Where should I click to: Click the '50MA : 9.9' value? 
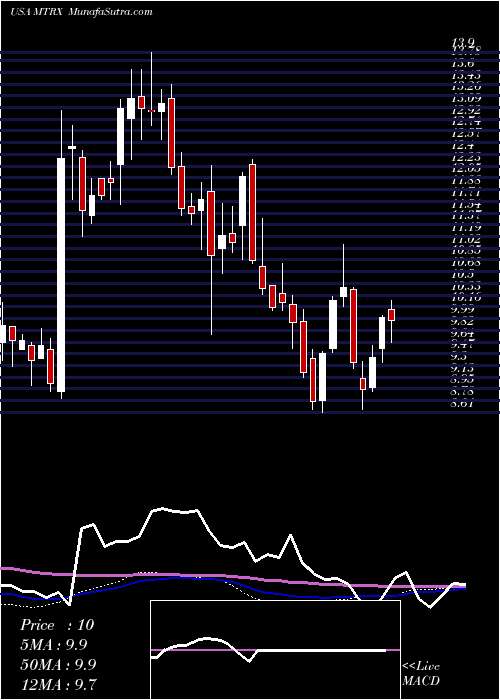tap(57, 664)
